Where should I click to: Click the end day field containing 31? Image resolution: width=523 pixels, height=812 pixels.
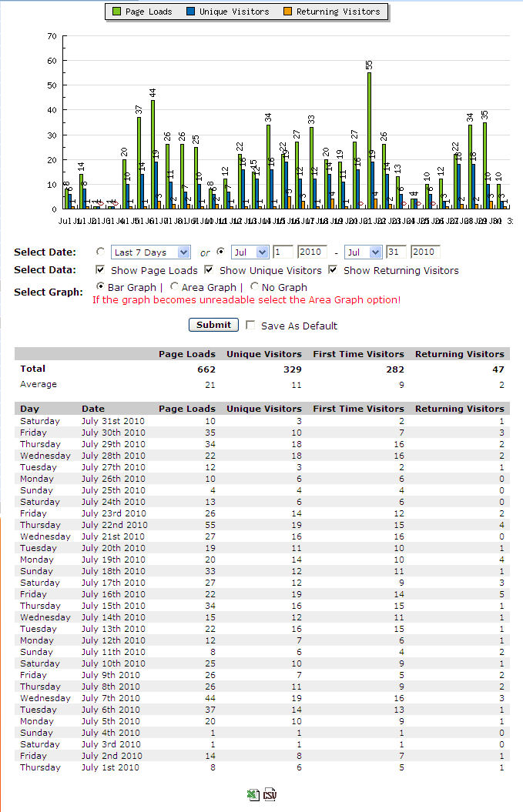[396, 252]
